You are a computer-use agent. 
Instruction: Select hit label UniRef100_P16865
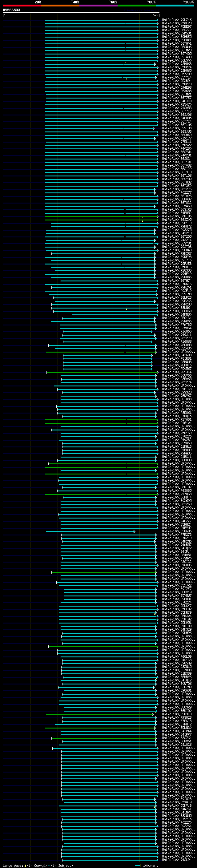click(177, 332)
